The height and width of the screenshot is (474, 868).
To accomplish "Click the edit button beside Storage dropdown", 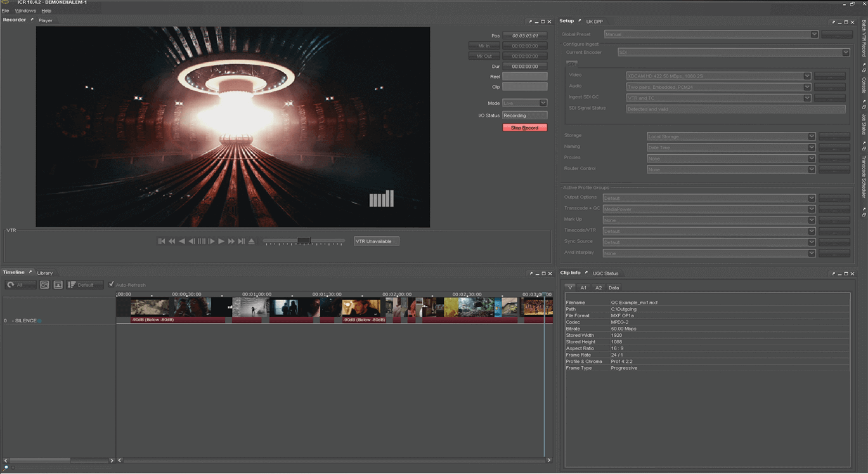I will coord(834,136).
